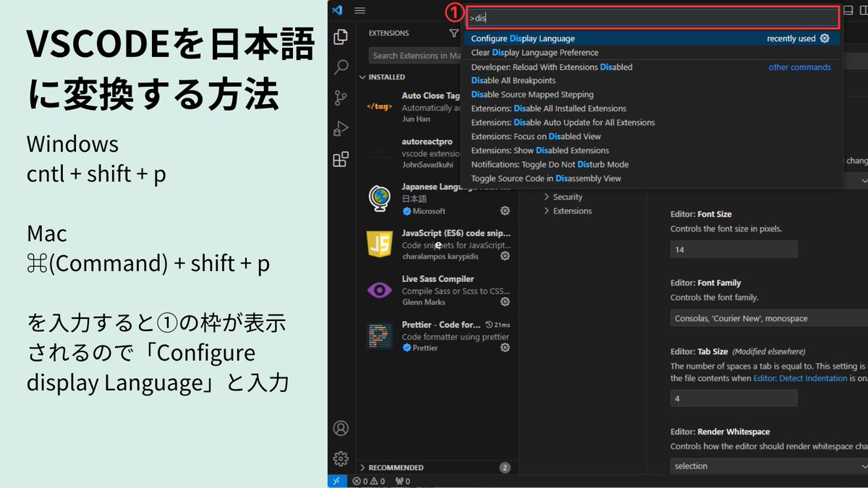The height and width of the screenshot is (488, 868).
Task: Choose Extensions: Disable All Installed Extensions
Action: click(x=652, y=108)
